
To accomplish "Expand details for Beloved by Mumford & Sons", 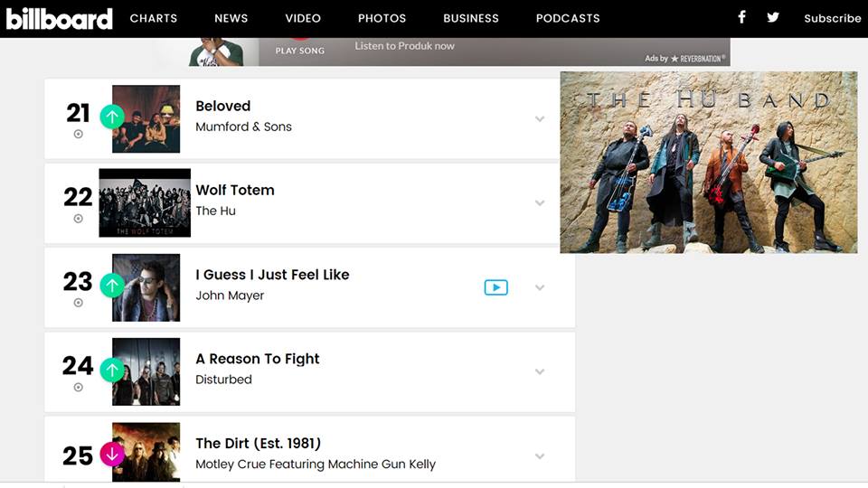I will tap(540, 119).
